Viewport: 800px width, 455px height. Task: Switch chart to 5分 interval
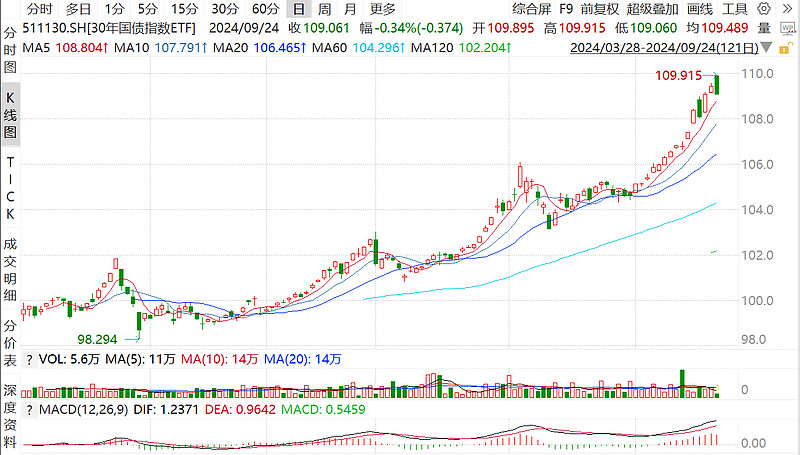pos(149,9)
